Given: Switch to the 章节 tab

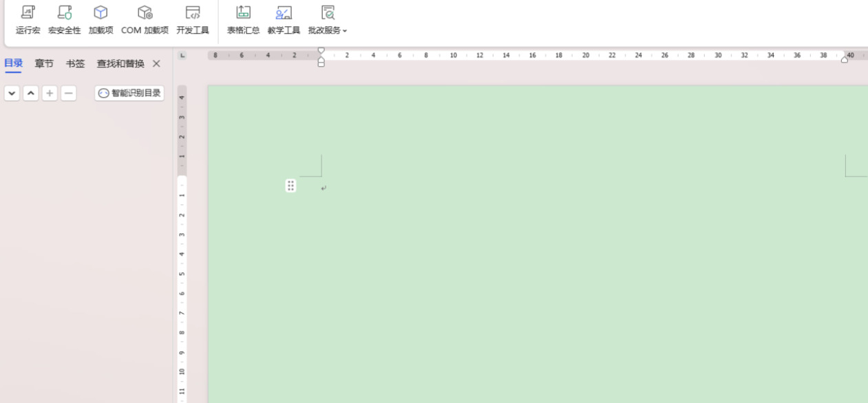Looking at the screenshot, I should [44, 63].
